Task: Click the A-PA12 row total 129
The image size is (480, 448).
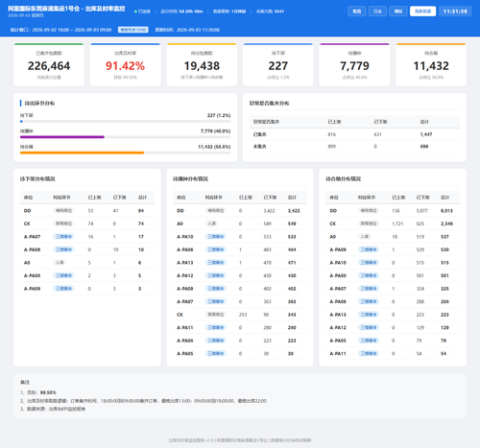Action: click(x=444, y=328)
